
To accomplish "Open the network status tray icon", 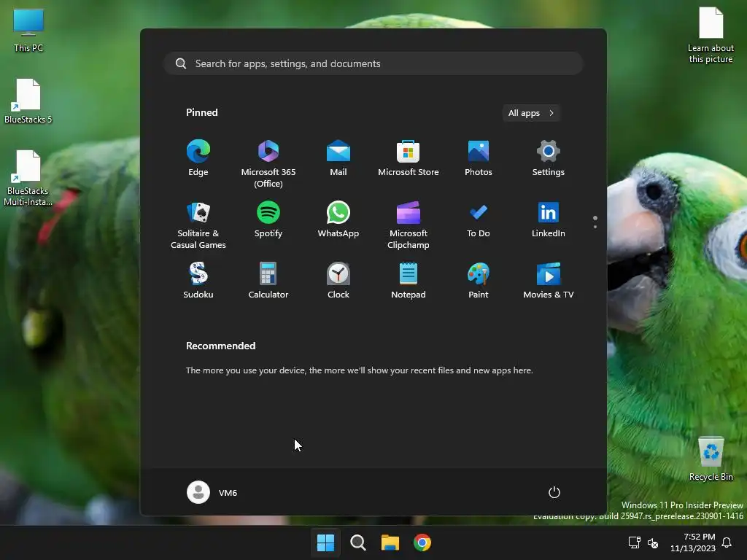I will pos(635,542).
